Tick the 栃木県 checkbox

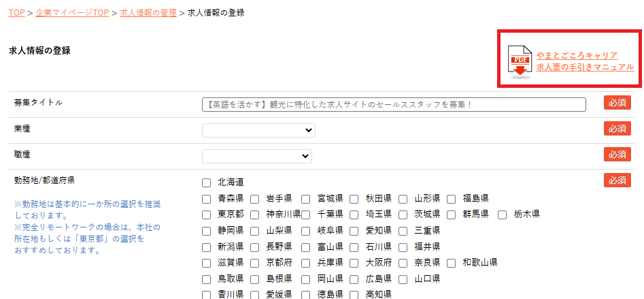503,215
